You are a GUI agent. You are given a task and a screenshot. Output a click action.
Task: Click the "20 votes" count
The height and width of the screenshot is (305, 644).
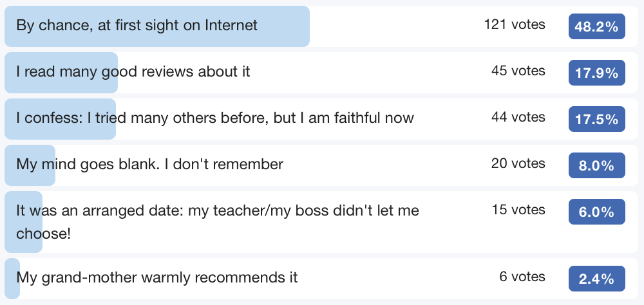click(518, 163)
